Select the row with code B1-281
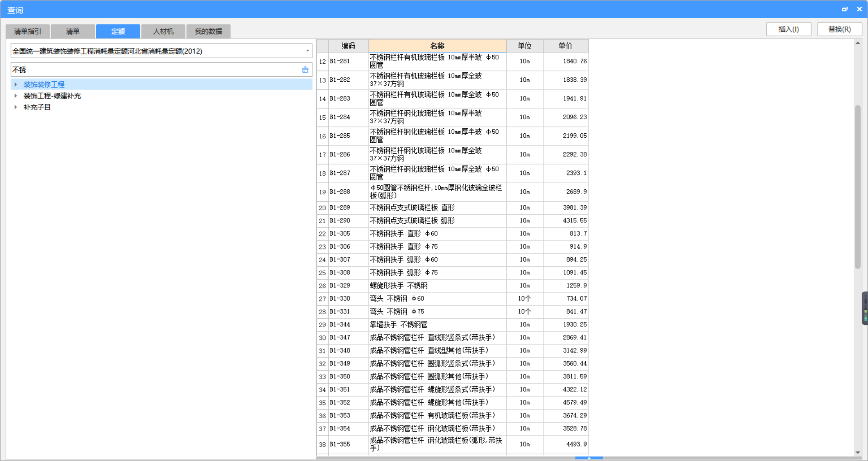The image size is (868, 461). coord(453,61)
